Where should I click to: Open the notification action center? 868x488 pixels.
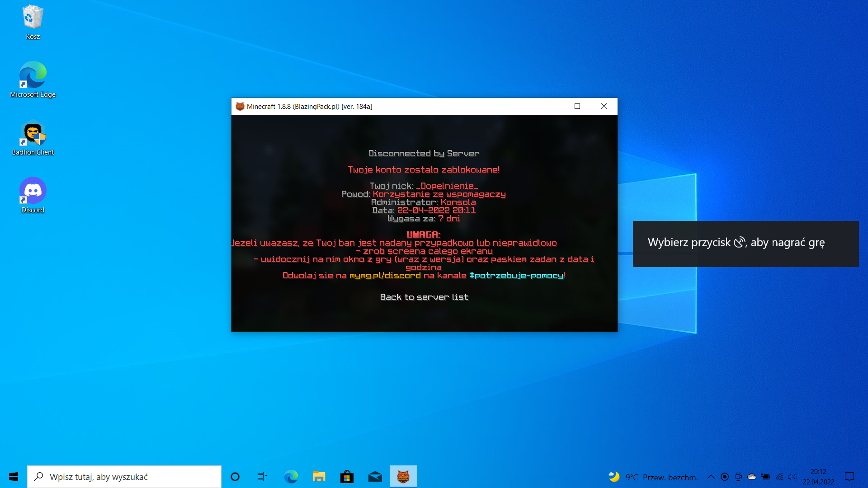coord(849,477)
